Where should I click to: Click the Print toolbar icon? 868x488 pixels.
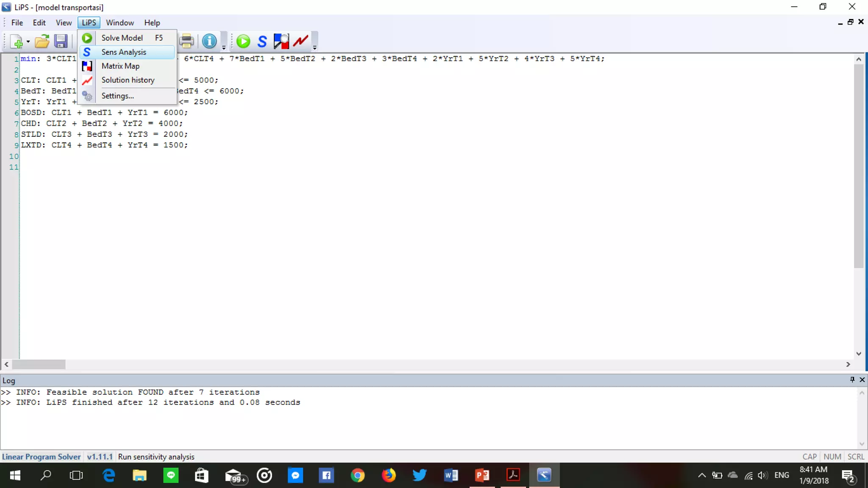[186, 41]
